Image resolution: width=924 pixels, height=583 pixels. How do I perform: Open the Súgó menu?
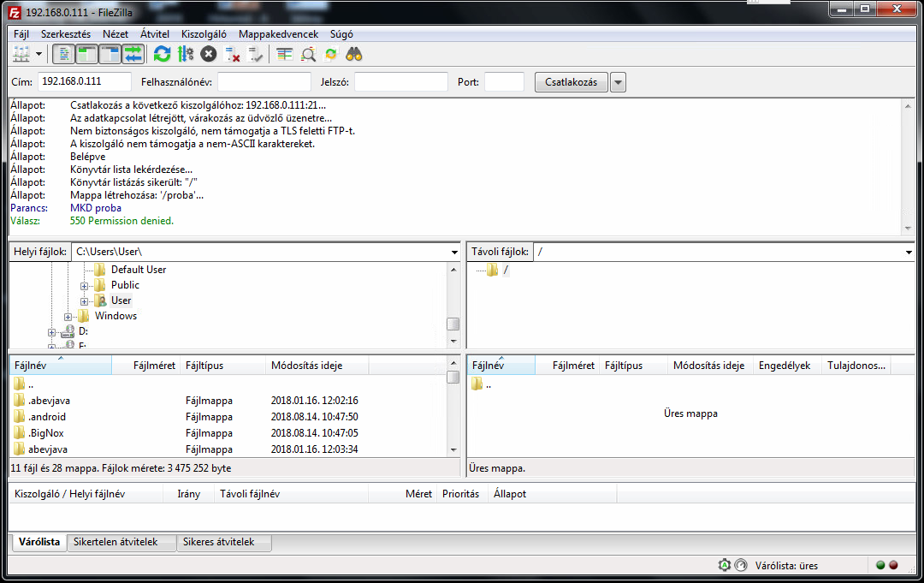tap(341, 34)
